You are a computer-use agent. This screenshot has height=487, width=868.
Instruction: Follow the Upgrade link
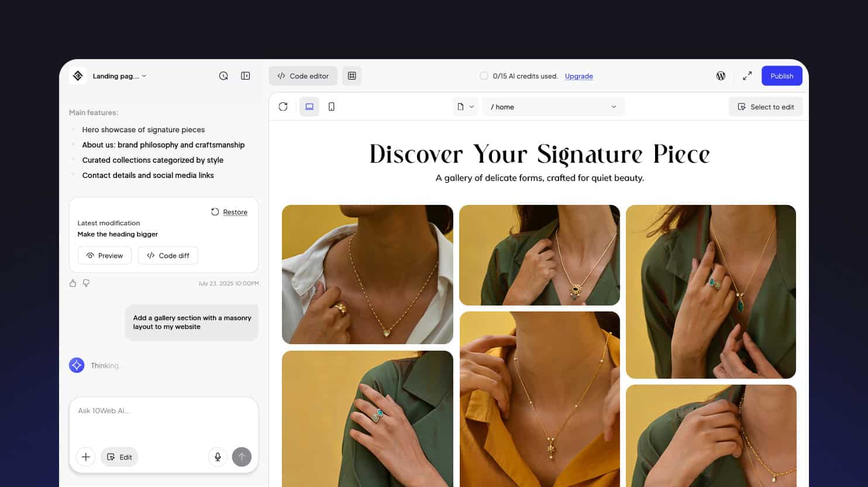[x=578, y=76]
